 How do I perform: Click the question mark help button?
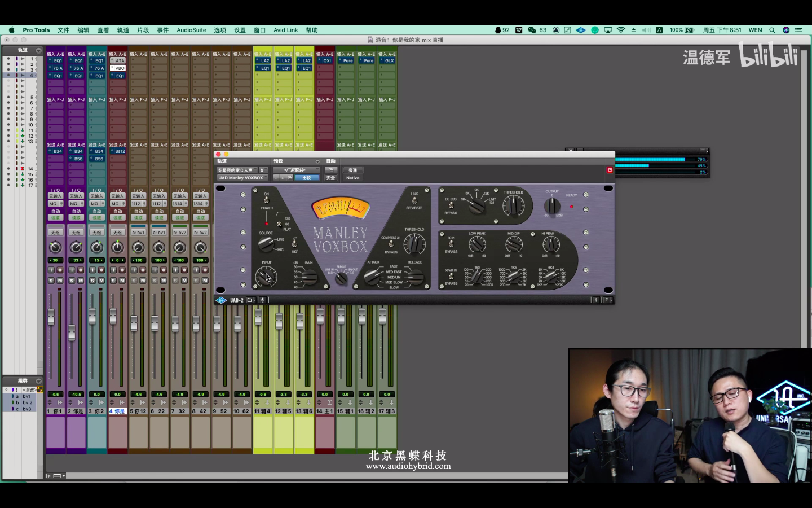(x=607, y=300)
